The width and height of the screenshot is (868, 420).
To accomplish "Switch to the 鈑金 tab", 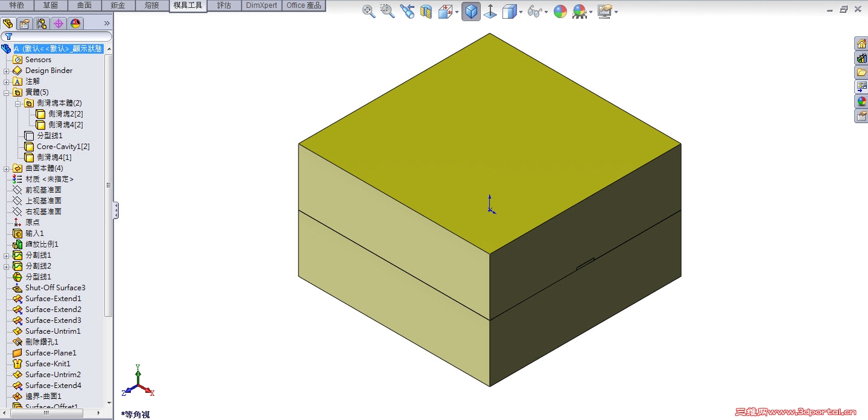I will pyautogui.click(x=118, y=5).
